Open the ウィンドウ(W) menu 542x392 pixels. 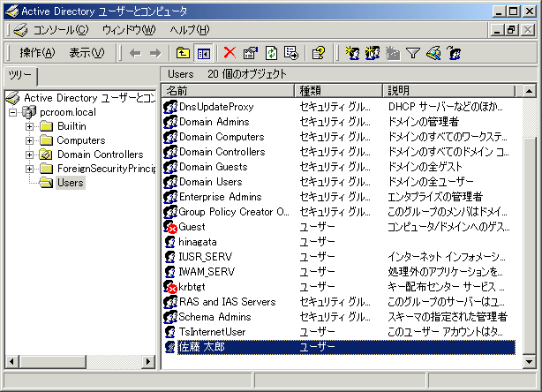[129, 30]
